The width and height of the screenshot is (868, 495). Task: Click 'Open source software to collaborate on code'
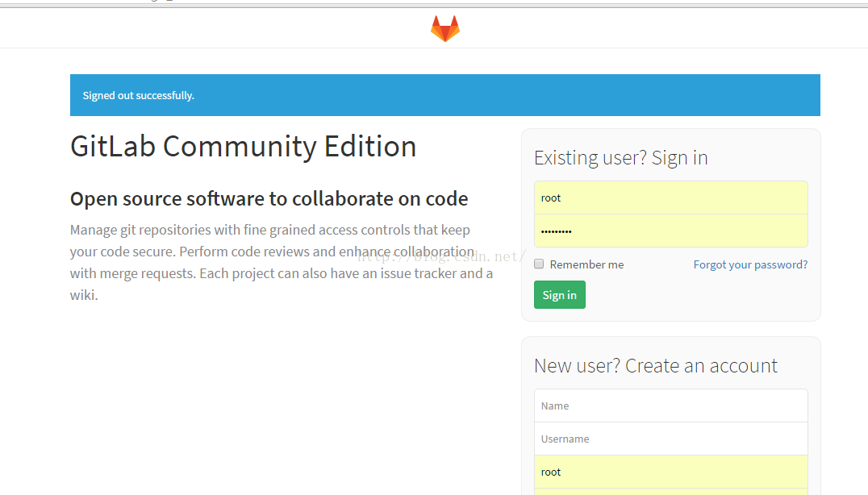point(269,198)
